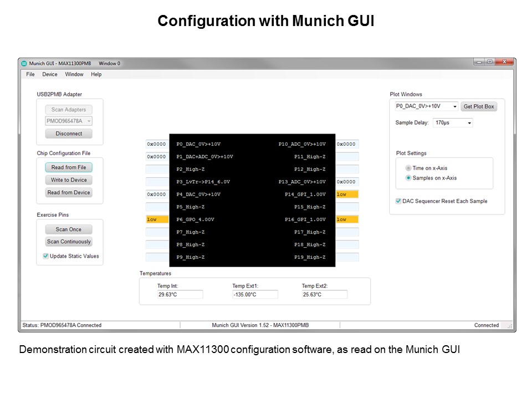Click Read from File button

coord(69,167)
